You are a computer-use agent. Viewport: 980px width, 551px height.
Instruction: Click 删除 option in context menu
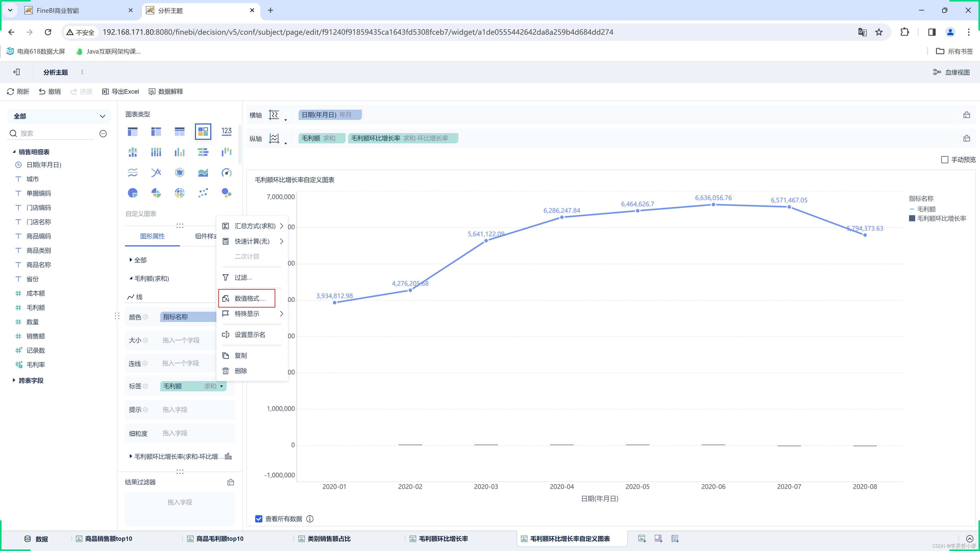point(241,371)
